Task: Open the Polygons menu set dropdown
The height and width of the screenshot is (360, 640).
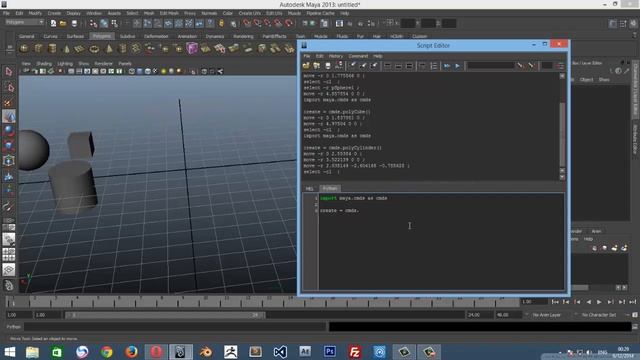Action: pyautogui.click(x=24, y=22)
